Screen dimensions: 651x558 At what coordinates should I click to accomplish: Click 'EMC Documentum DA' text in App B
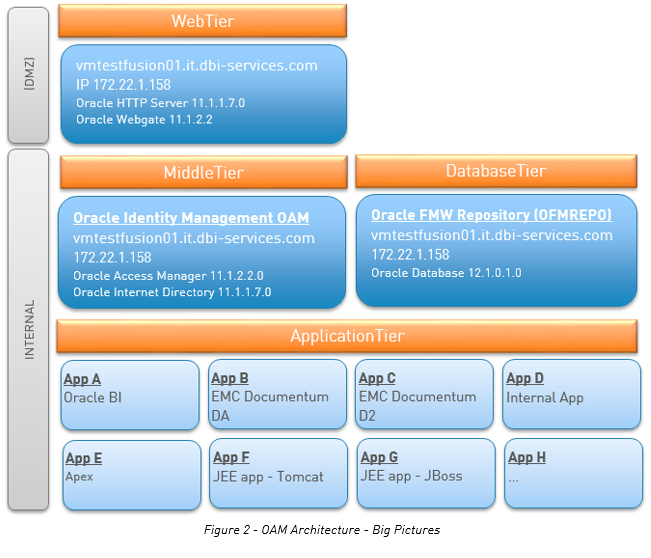(269, 406)
